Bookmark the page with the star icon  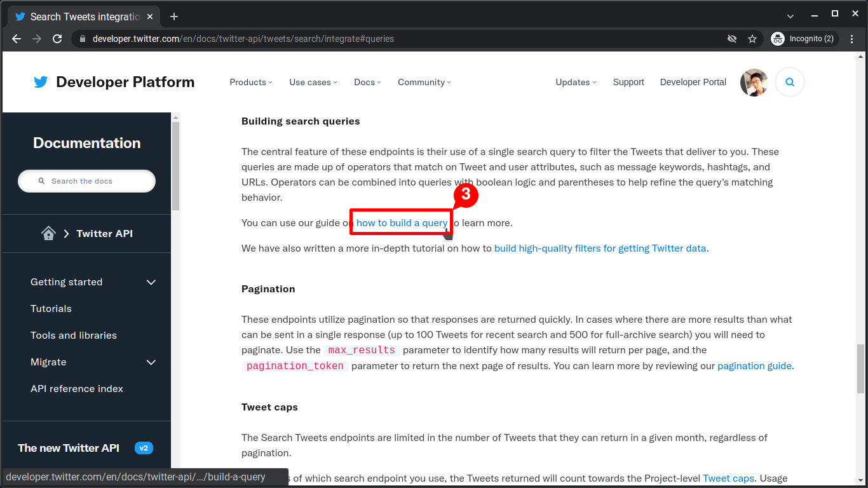click(752, 39)
